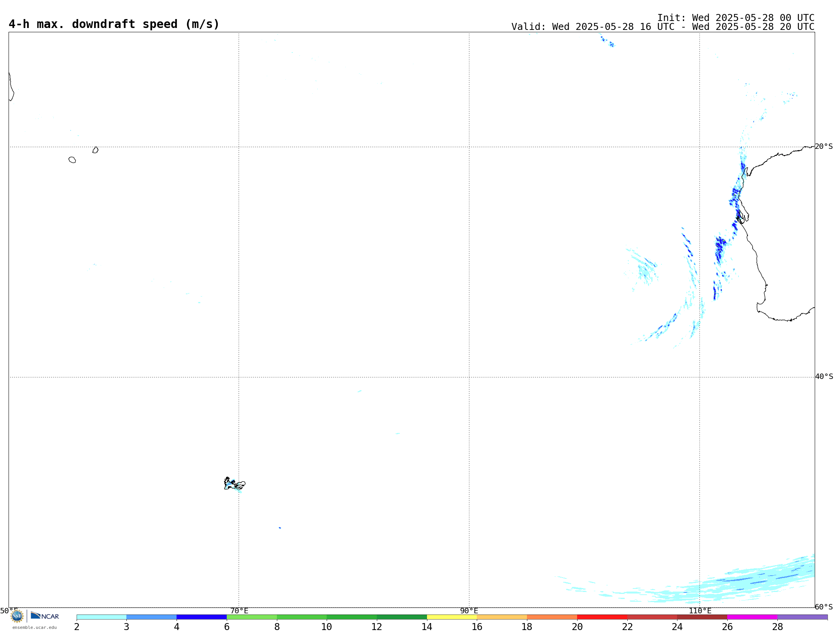Click the ensemble.ucar.edu text

34,627
